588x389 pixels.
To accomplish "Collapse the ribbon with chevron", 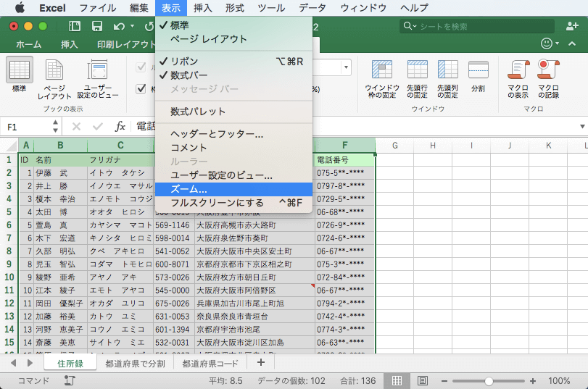I will tap(572, 43).
